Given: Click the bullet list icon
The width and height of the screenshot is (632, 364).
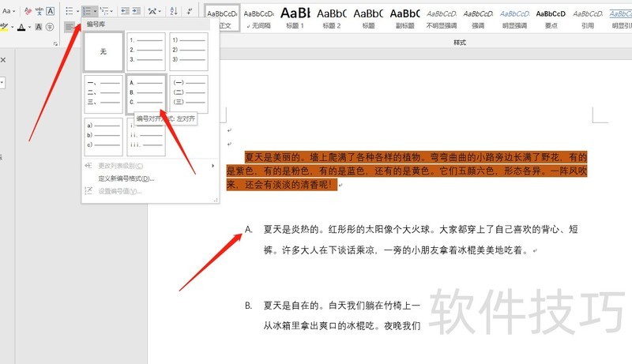Looking at the screenshot, I should 69,11.
